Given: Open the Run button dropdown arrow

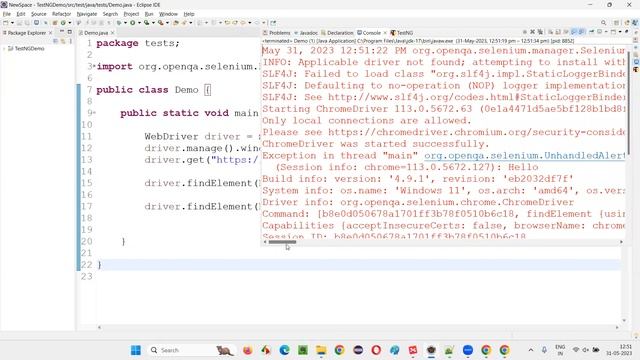Looking at the screenshot, I should pyautogui.click(x=139, y=23).
